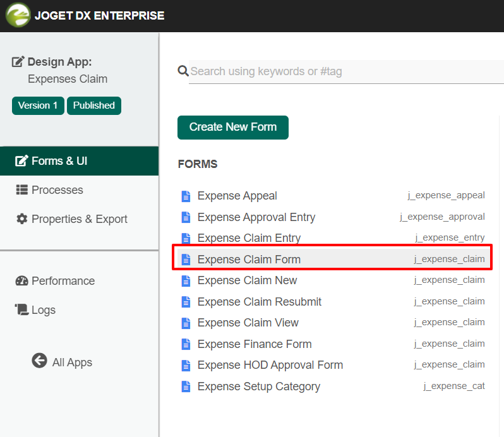This screenshot has height=437, width=504.
Task: Click the All Apps back arrow icon
Action: 39,361
